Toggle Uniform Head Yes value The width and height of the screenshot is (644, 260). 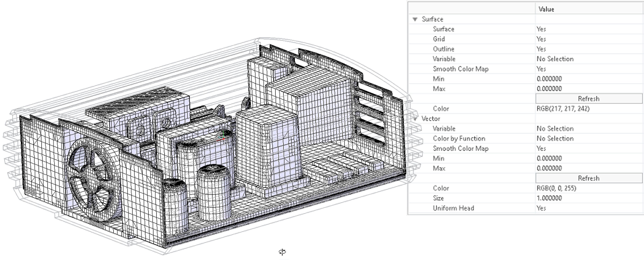coord(541,208)
